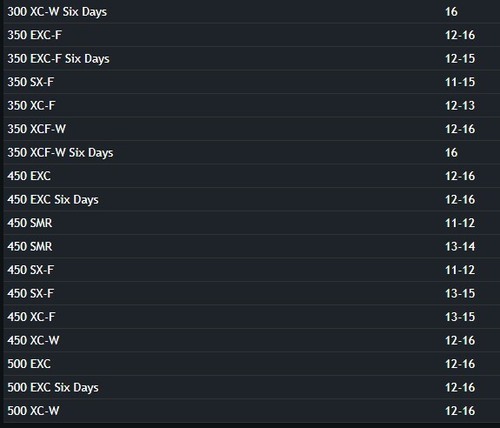
Task: Click the 350 XCF-W Six Days row
Action: tap(252, 152)
